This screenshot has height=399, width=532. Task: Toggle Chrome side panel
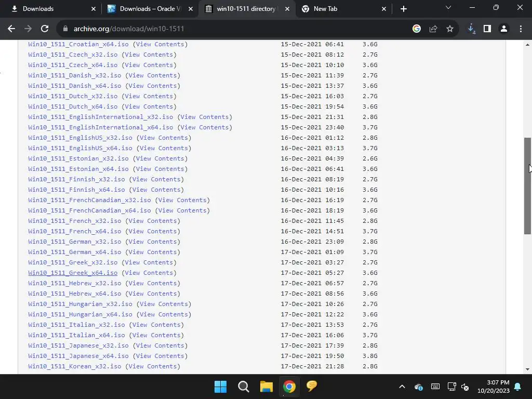(487, 29)
